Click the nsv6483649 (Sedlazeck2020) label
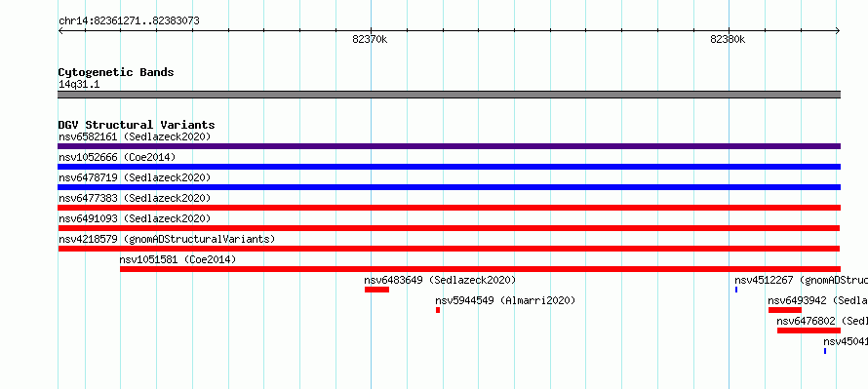This screenshot has width=868, height=389. (440, 280)
